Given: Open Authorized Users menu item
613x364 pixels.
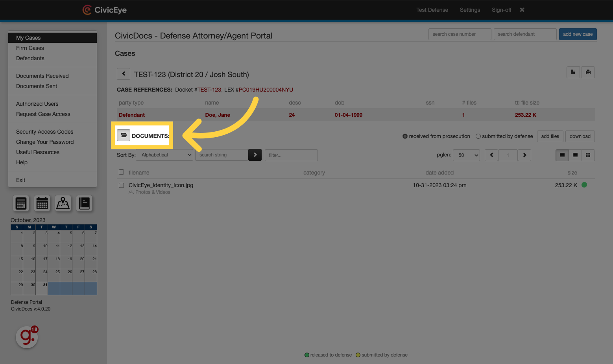Looking at the screenshot, I should coord(52,104).
